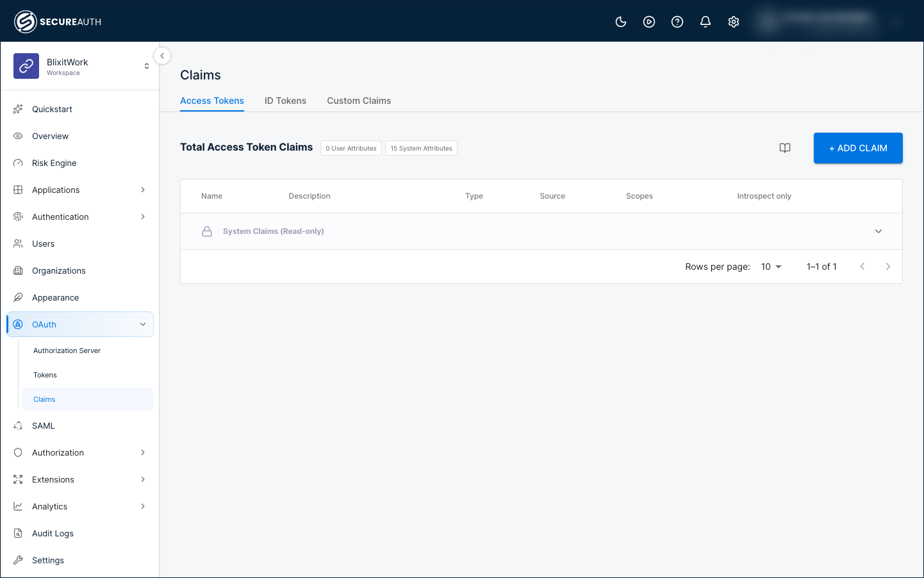Click the Source column header
Image resolution: width=924 pixels, height=578 pixels.
pos(552,196)
